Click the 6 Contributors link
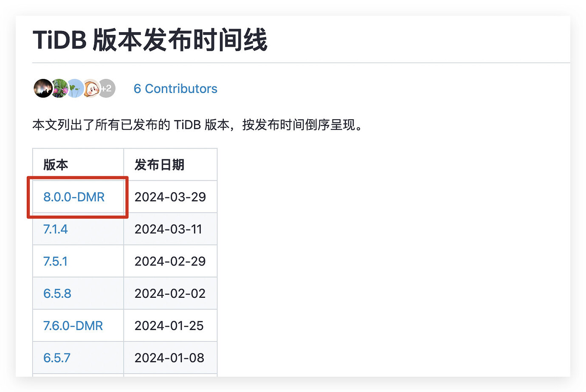586x392 pixels. coord(175,88)
